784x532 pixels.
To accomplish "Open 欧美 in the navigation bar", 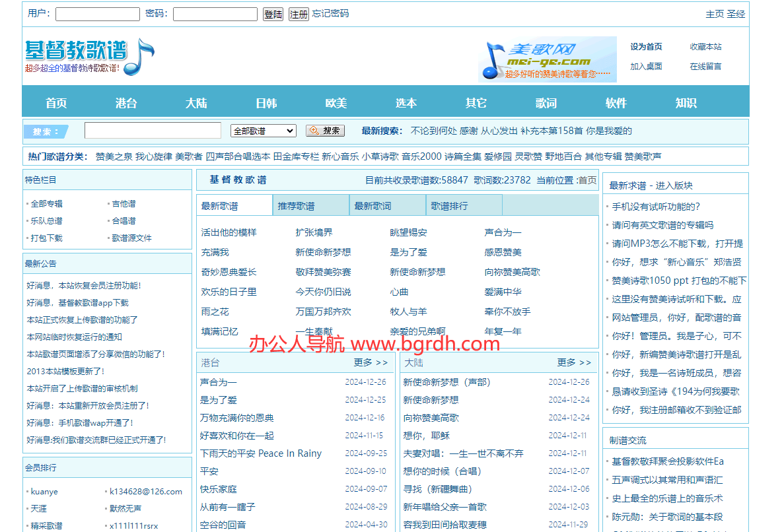I will tap(336, 103).
